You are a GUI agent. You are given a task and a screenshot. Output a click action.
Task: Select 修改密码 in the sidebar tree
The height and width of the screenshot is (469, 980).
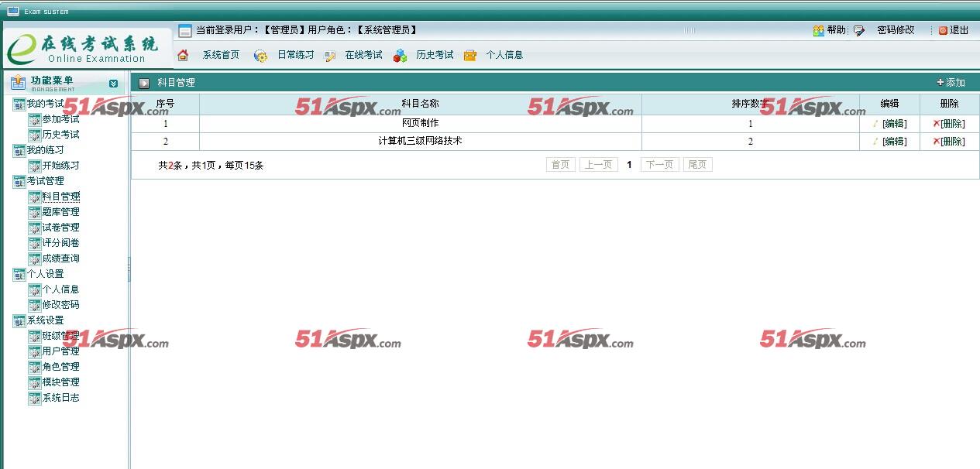coord(60,305)
